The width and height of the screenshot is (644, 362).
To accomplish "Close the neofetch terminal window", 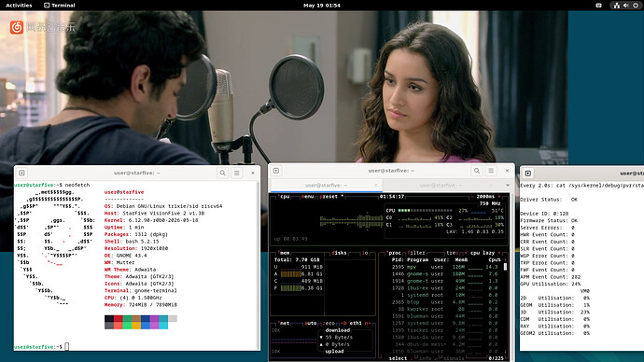I will (x=253, y=173).
